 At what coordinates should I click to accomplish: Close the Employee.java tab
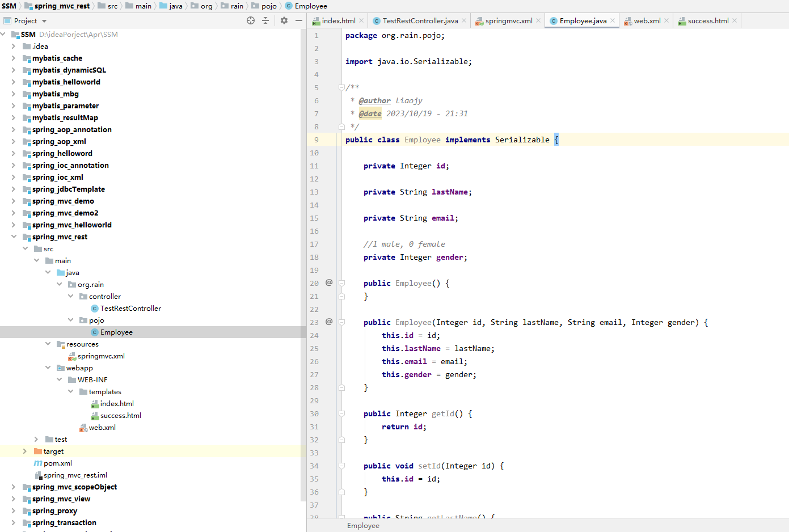613,20
